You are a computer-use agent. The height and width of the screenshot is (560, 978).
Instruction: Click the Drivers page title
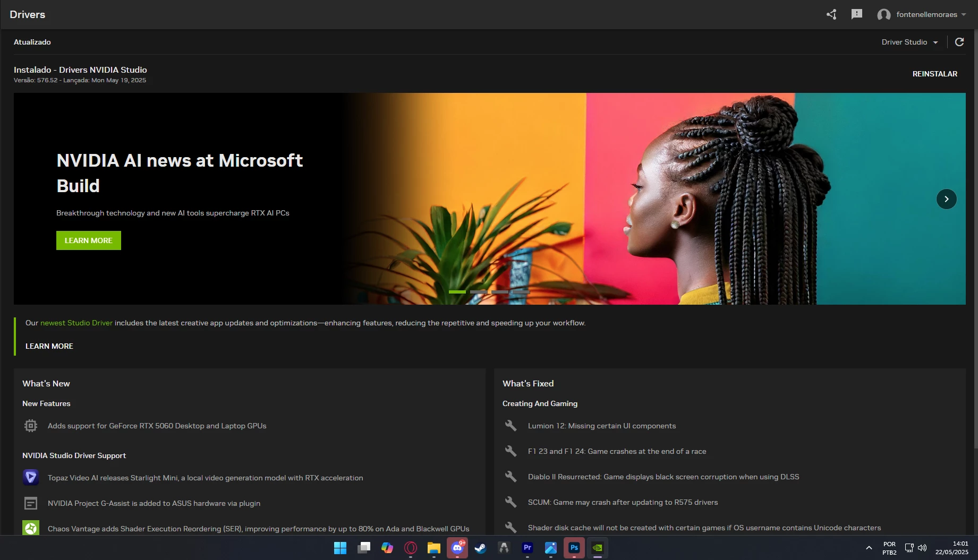click(28, 14)
